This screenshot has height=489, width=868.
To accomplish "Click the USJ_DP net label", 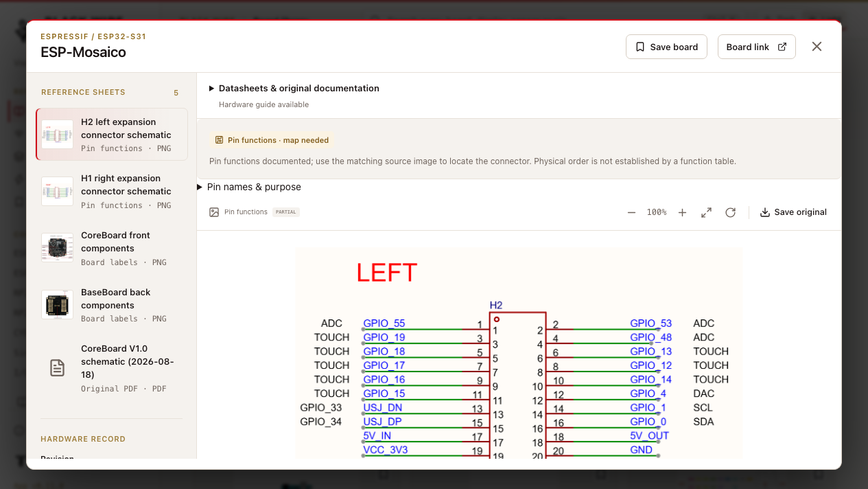I will click(x=382, y=422).
